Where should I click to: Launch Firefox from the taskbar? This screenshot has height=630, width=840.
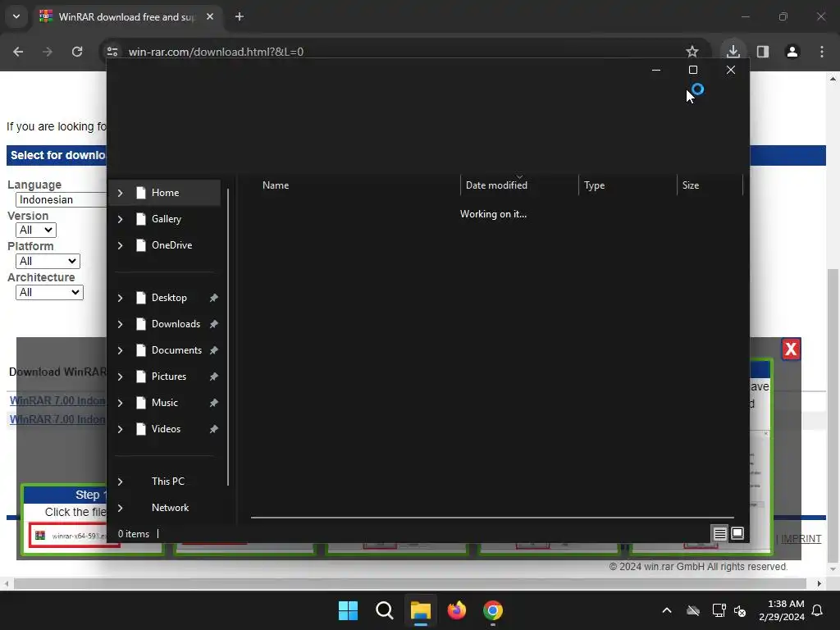tap(456, 610)
